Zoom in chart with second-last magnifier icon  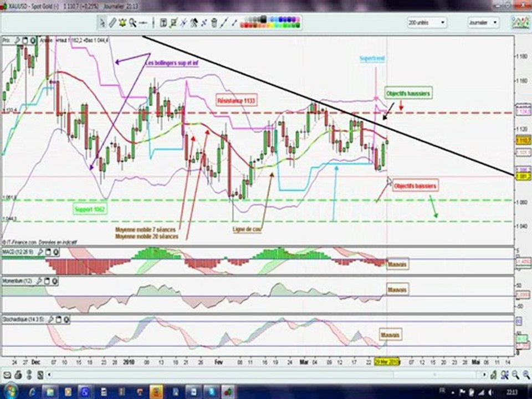click(516, 375)
